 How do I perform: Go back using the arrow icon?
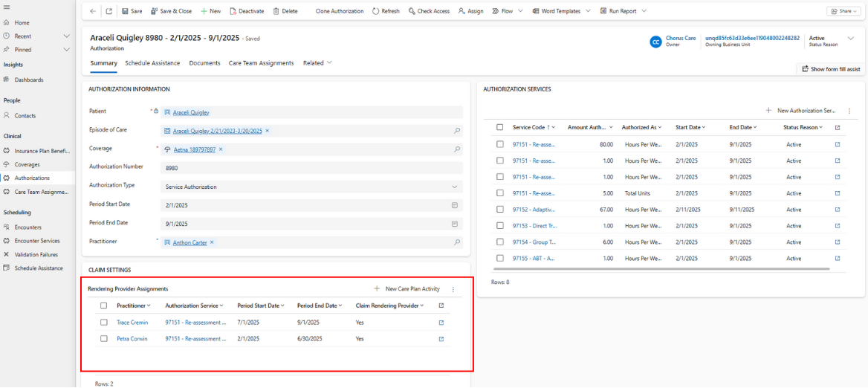pyautogui.click(x=92, y=11)
